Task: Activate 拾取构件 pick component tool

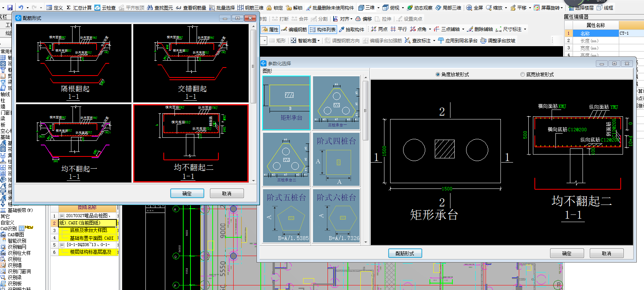Action: tap(352, 29)
